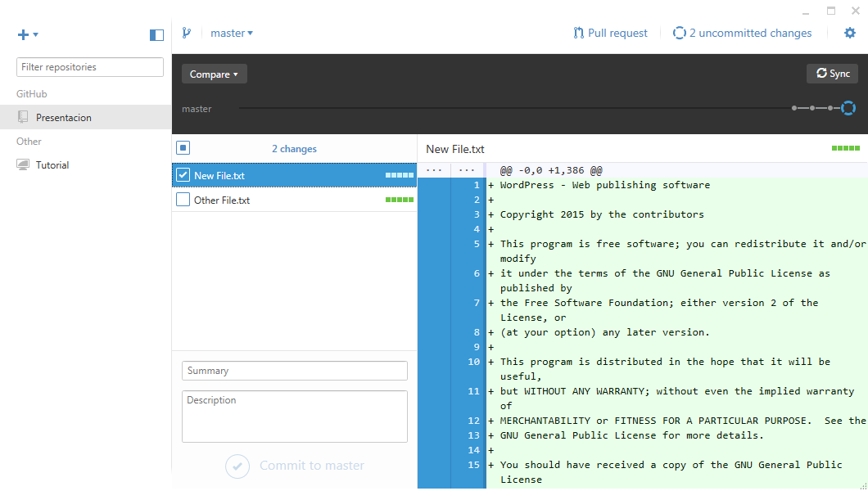The width and height of the screenshot is (868, 491).
Task: Open the Compare dropdown
Action: point(215,74)
